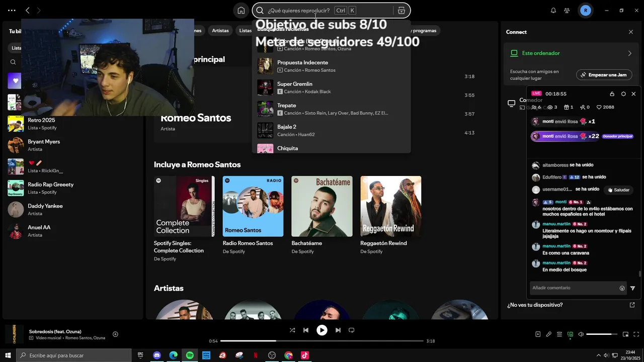
Task: Select Chiquita from recent searches
Action: (332, 148)
